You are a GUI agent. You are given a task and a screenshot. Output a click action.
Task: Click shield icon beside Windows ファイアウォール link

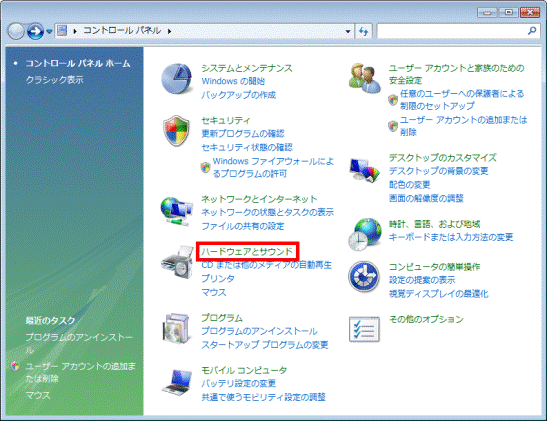tap(205, 168)
